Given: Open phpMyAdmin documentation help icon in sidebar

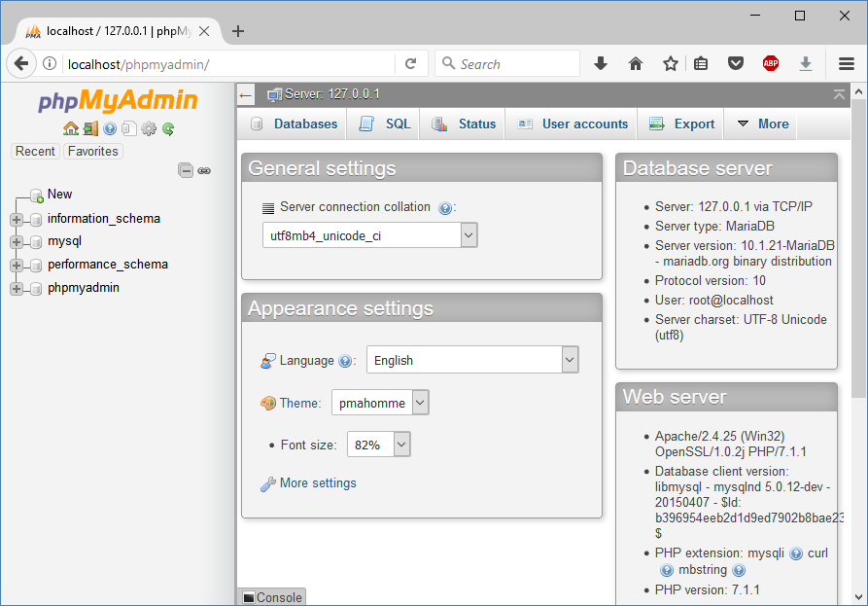Looking at the screenshot, I should pos(110,128).
